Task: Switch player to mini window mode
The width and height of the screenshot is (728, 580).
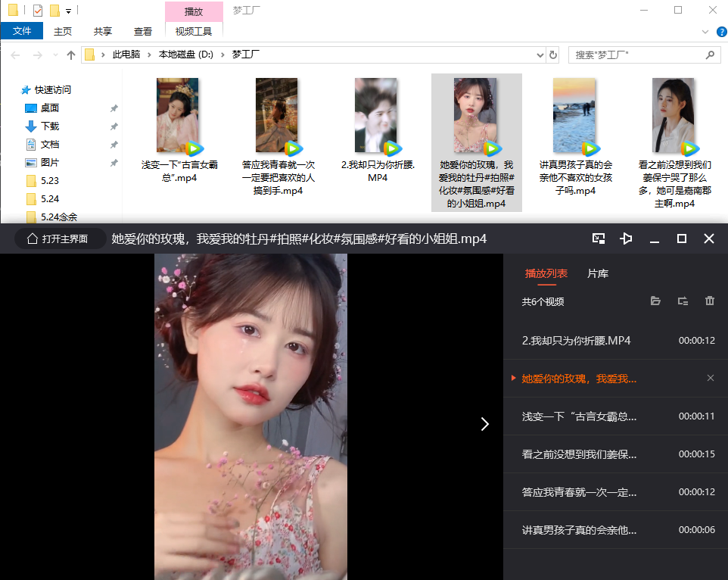Action: (x=599, y=239)
